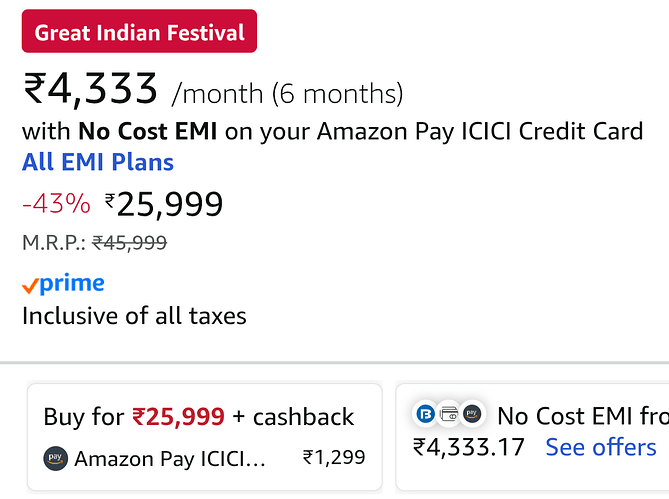Click the Amazon Pay ICICI card icon
Image resolution: width=669 pixels, height=499 pixels.
pyautogui.click(x=55, y=459)
